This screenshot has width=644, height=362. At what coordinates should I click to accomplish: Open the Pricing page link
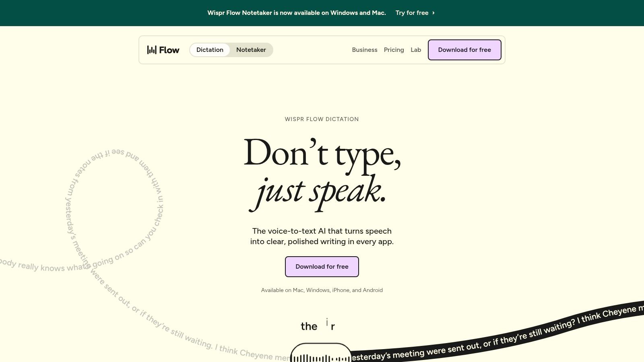click(x=394, y=50)
